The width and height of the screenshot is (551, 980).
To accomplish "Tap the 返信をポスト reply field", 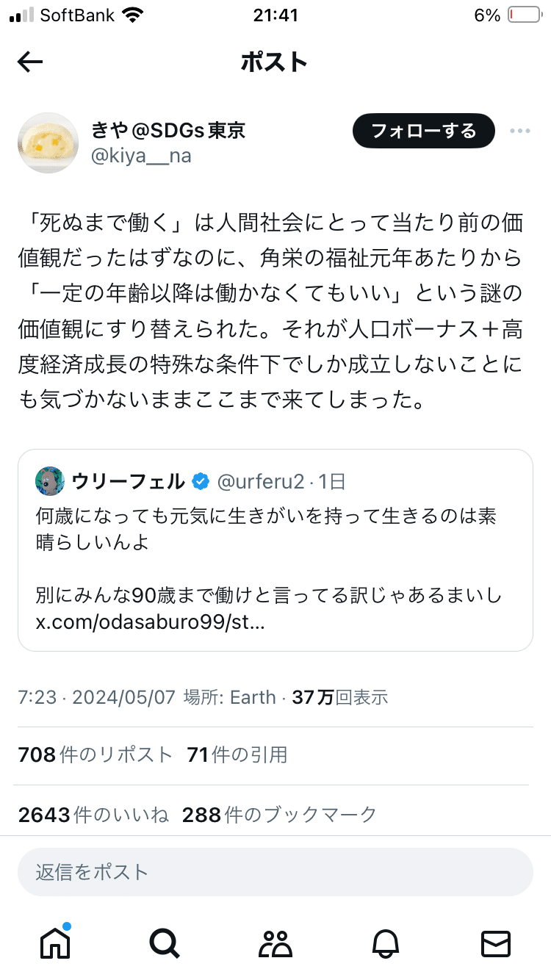I will pyautogui.click(x=275, y=872).
